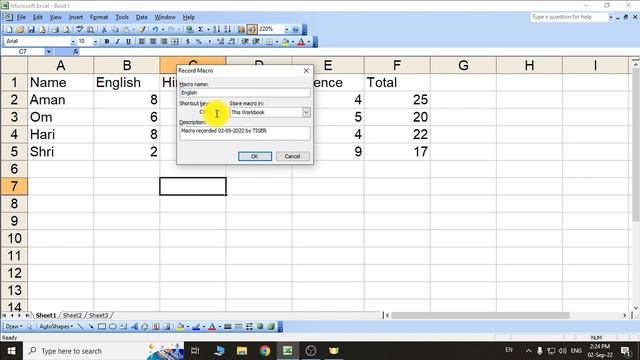
Task: Click the Open file folder icon
Action: tap(20, 29)
